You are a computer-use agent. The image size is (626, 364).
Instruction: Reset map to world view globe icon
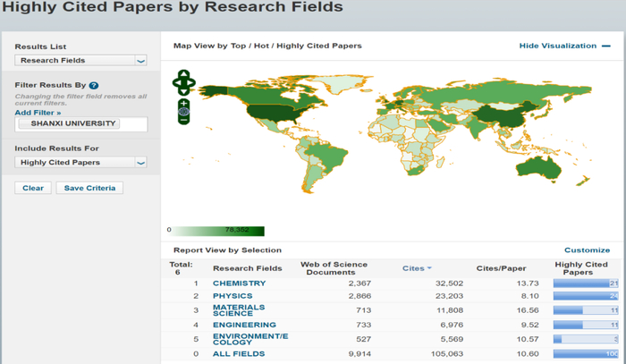pos(183,112)
